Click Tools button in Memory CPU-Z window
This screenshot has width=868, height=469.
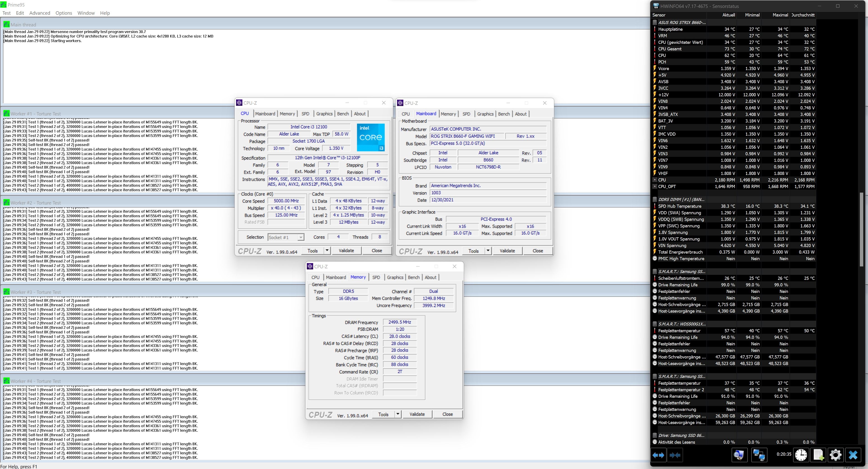[x=383, y=414]
